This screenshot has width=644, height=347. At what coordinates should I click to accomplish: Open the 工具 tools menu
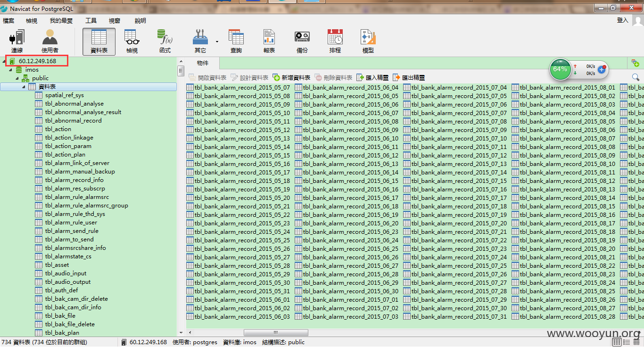pyautogui.click(x=91, y=21)
